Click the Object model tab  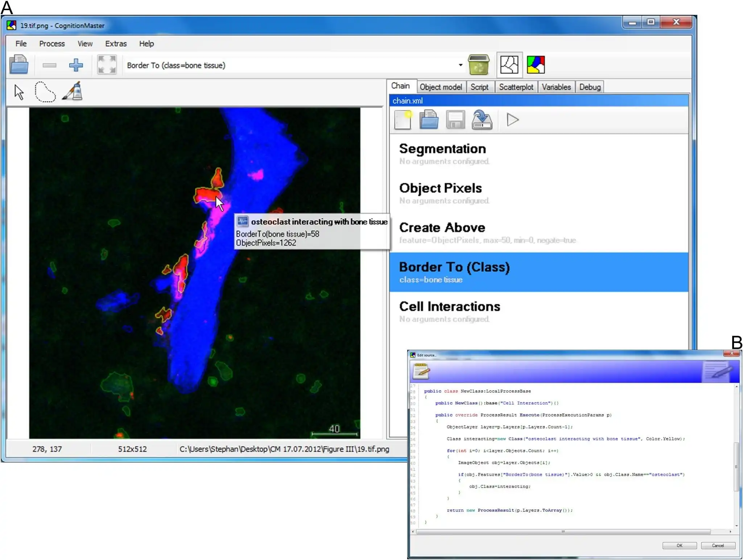441,87
